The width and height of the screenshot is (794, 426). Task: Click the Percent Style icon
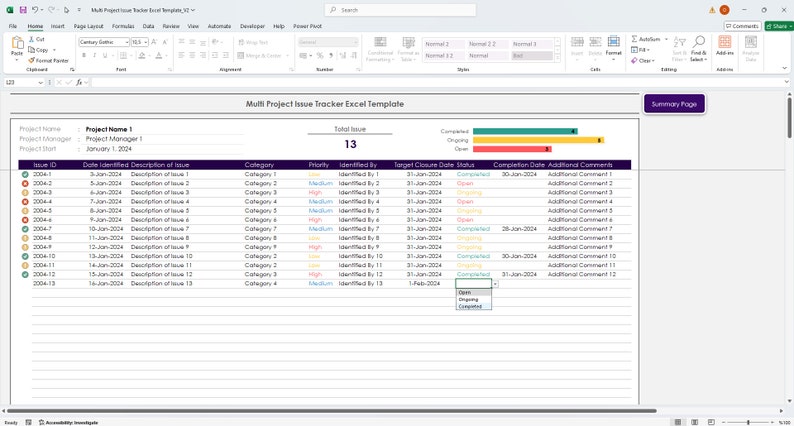point(320,55)
